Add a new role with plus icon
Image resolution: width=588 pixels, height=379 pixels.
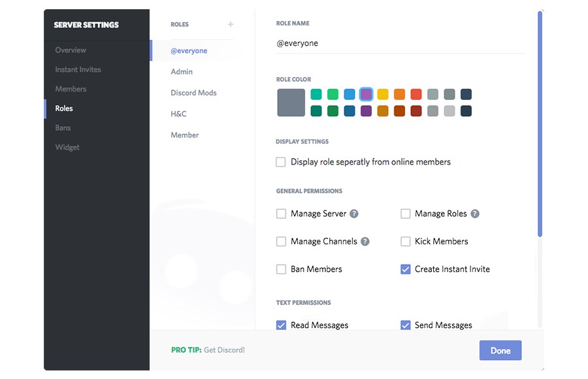pos(230,24)
